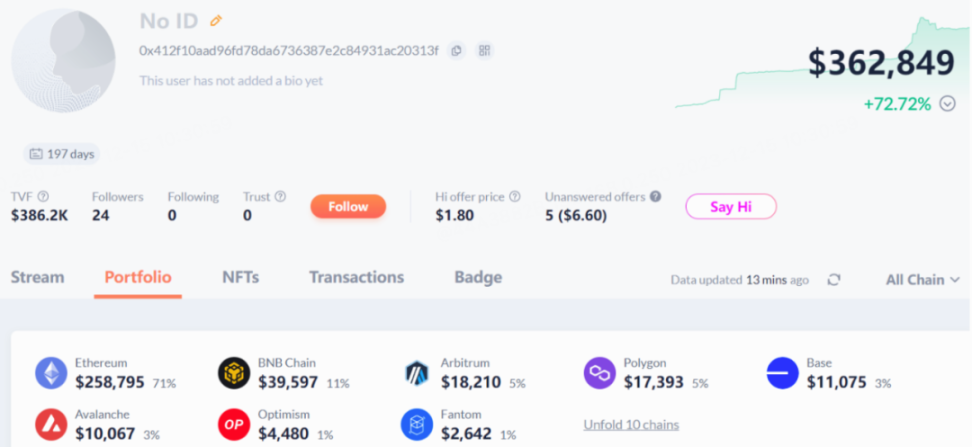The height and width of the screenshot is (447, 972).
Task: Click the TVF help question mark icon
Action: [43, 197]
